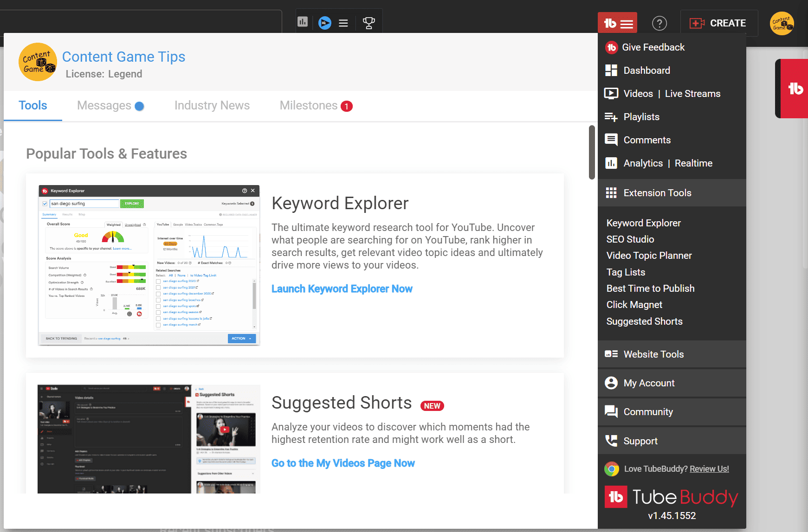Viewport: 808px width, 532px height.
Task: Click the Content Game channel avatar
Action: (37, 62)
